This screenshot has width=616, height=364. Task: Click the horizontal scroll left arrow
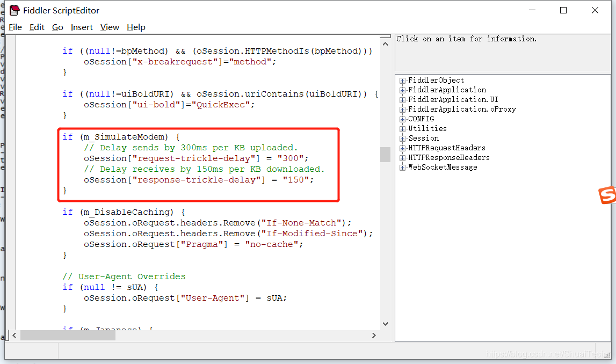[x=14, y=336]
